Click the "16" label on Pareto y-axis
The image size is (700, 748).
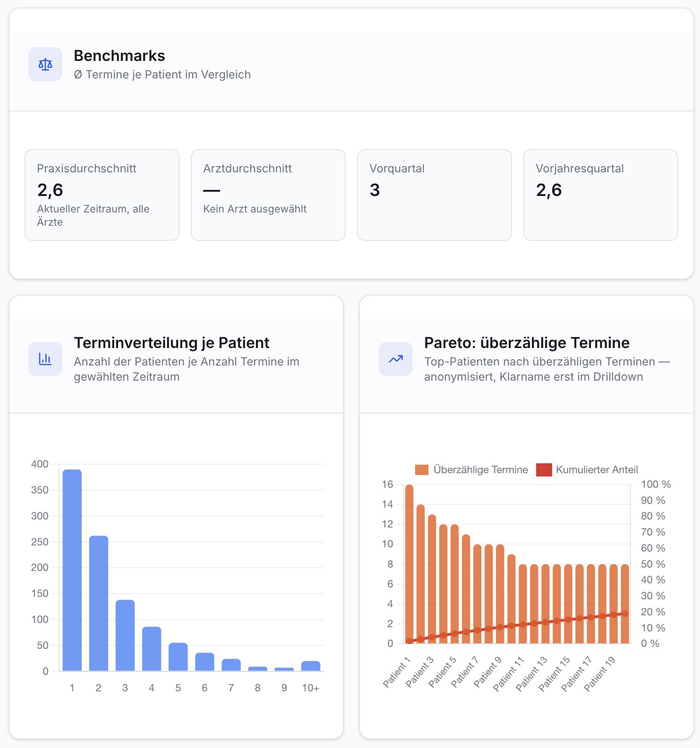click(387, 484)
